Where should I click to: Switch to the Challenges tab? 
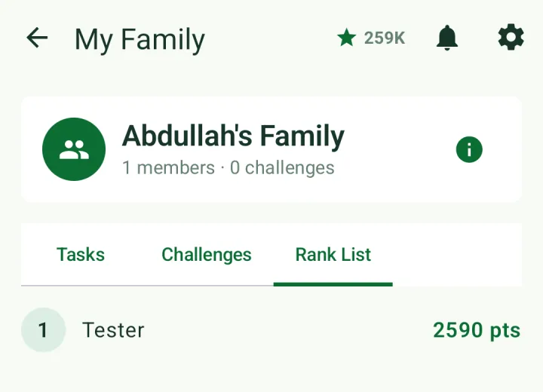[207, 255]
